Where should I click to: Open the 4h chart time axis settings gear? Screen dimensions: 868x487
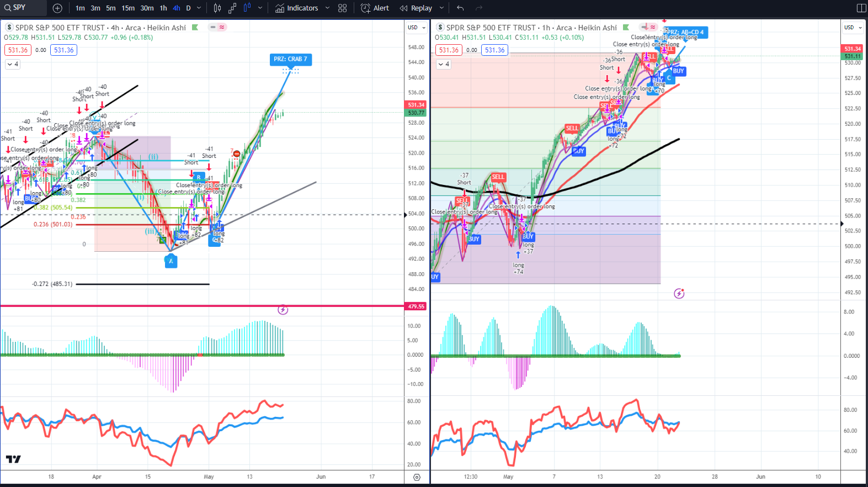pyautogui.click(x=417, y=478)
